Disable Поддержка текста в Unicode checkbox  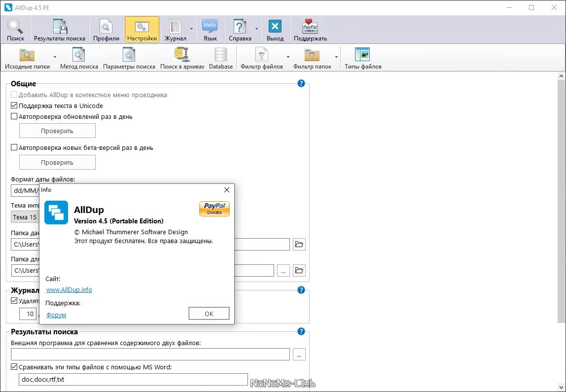click(14, 106)
